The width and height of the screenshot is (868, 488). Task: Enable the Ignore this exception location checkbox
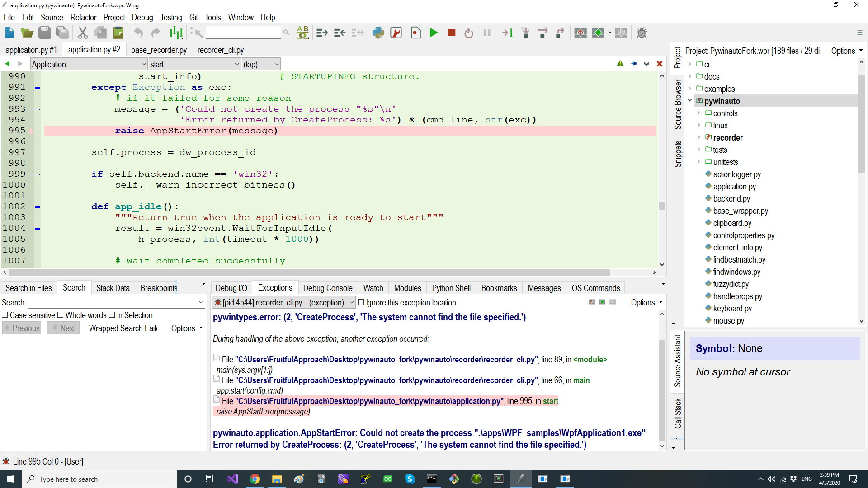362,303
